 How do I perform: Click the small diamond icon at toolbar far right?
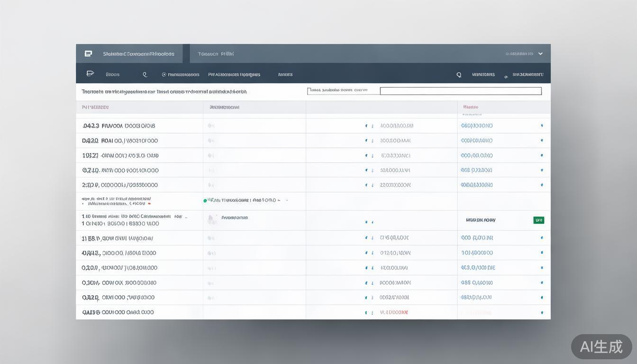tap(506, 76)
